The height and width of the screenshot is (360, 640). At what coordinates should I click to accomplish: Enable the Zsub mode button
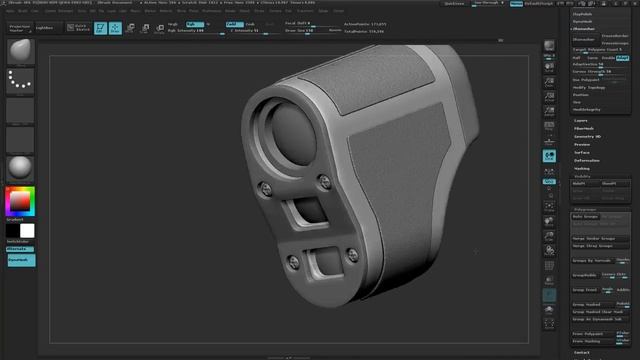[x=250, y=24]
